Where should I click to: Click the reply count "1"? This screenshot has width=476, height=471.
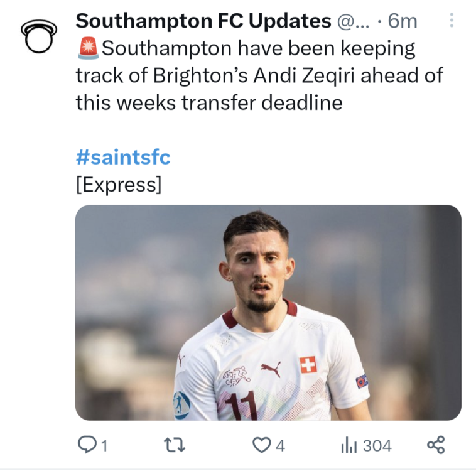104,446
